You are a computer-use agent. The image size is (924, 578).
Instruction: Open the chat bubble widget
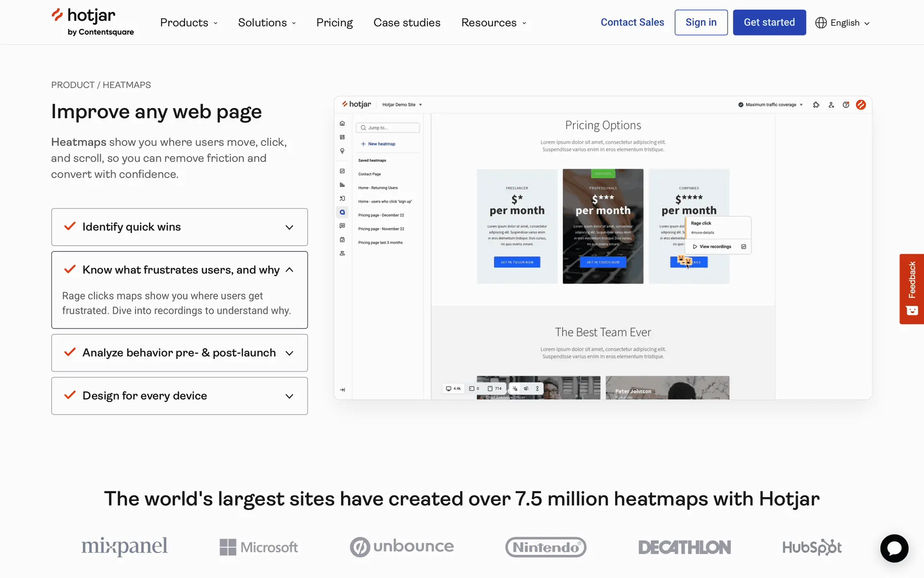[x=894, y=548]
